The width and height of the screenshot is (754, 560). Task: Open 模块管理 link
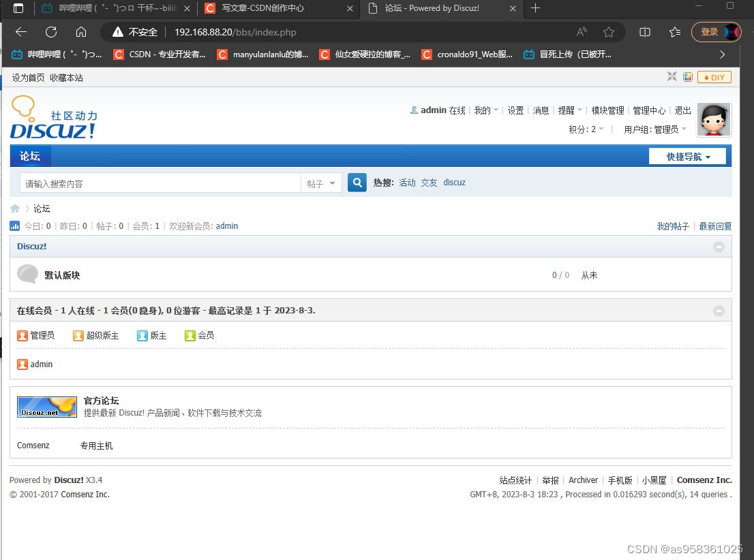click(608, 110)
